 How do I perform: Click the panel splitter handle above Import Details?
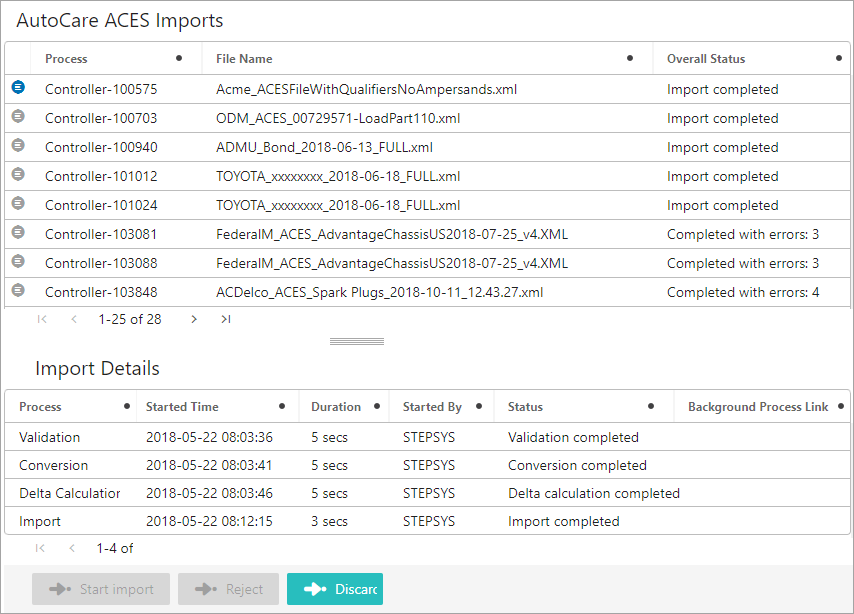coord(357,342)
